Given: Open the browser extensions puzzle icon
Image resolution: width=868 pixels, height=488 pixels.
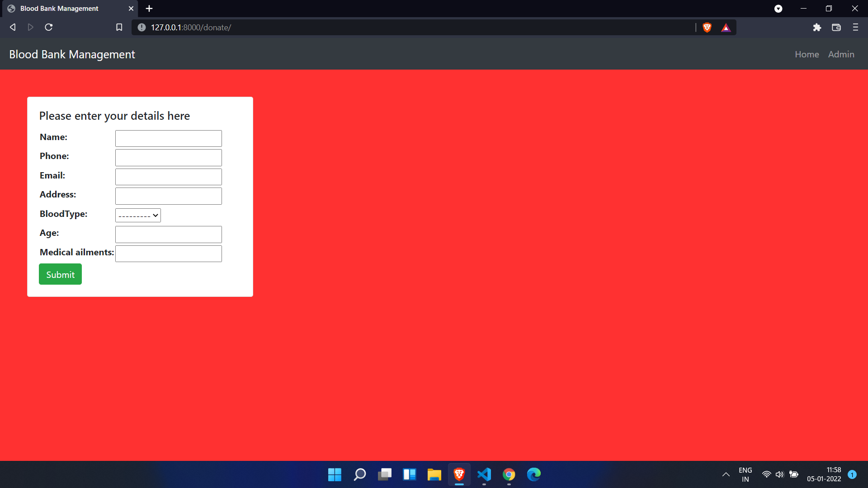Looking at the screenshot, I should 816,28.
